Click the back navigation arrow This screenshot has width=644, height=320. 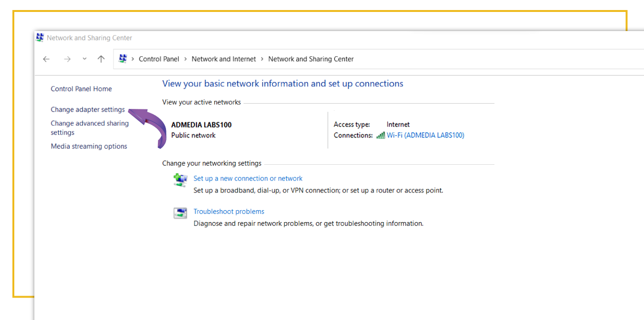tap(46, 59)
